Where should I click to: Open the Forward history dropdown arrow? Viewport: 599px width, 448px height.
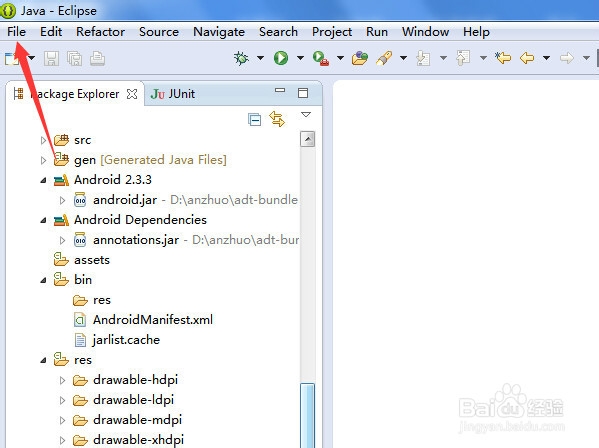(586, 58)
